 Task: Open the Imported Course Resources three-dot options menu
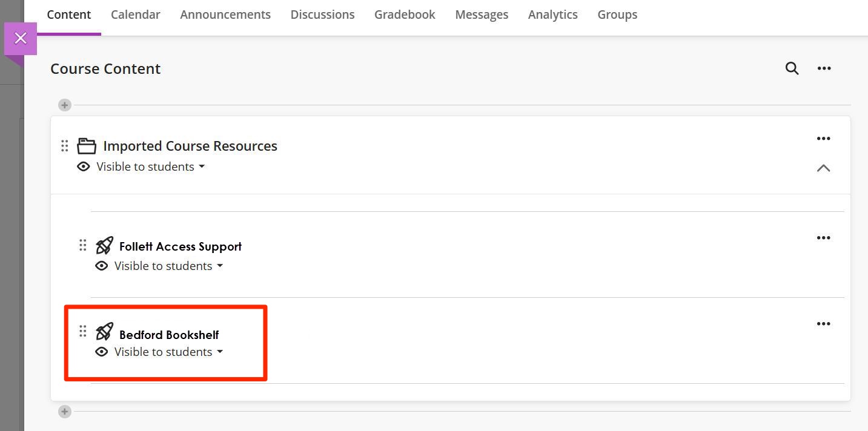click(823, 139)
